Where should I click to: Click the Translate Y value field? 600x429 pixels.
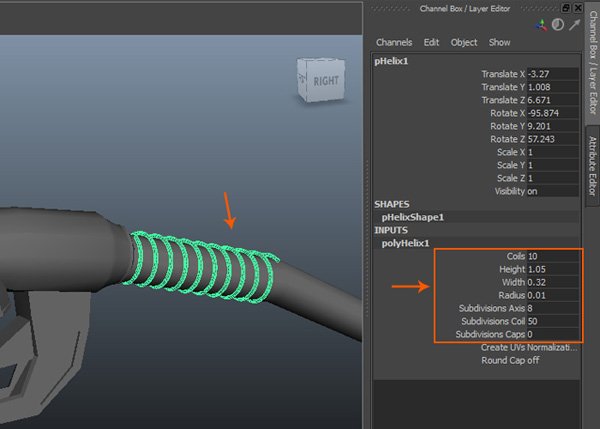pos(553,87)
